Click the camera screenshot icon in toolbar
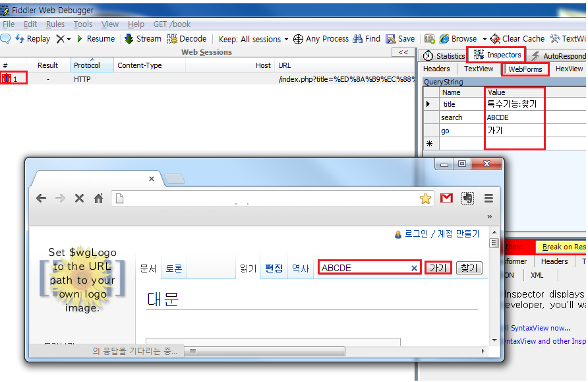588x382 pixels. coord(429,39)
